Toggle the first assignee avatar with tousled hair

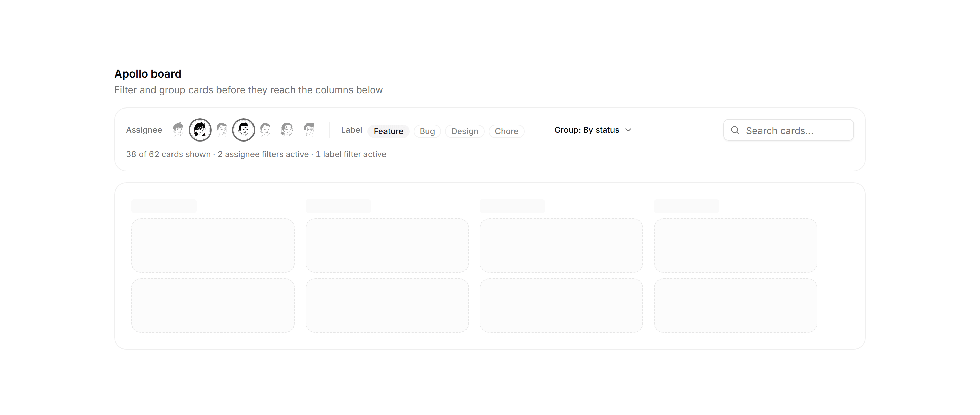click(178, 130)
